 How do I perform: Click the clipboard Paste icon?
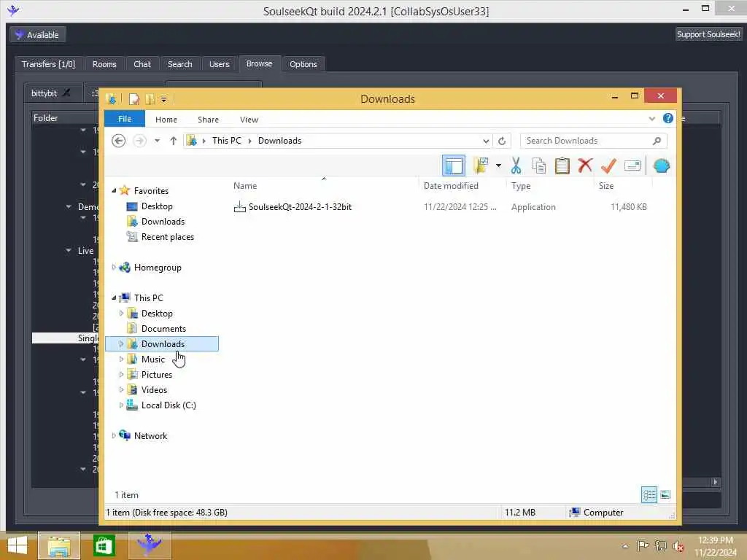click(x=562, y=166)
